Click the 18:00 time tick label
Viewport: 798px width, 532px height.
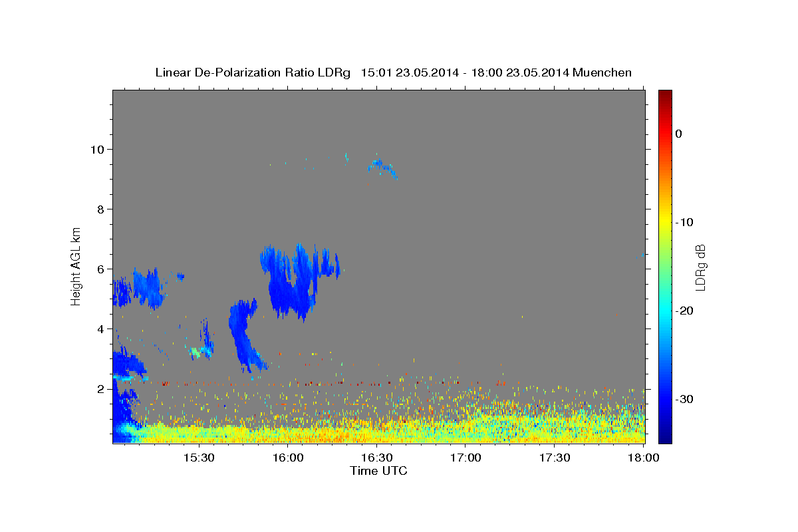coord(644,458)
